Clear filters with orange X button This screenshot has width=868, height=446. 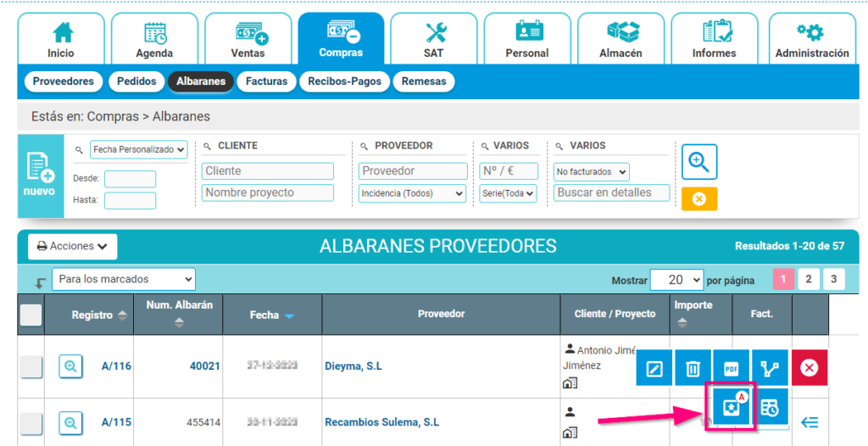click(699, 199)
